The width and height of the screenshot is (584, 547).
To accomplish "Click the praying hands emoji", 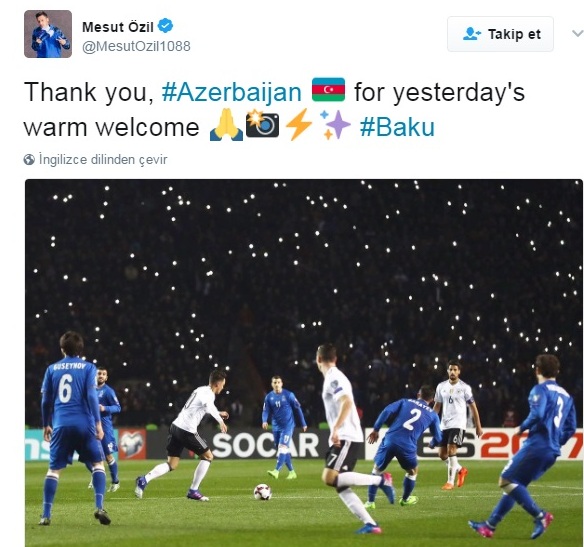I will (226, 125).
